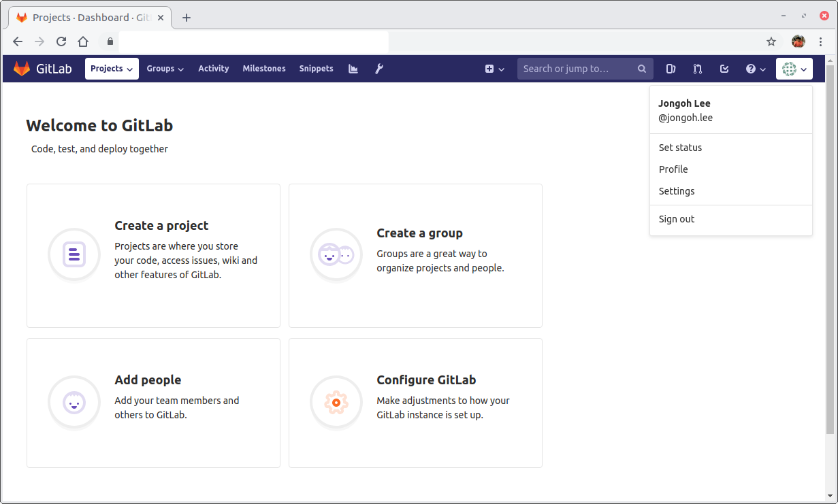Screen dimensions: 838x504
Task: Open the Merge requests icon
Action: (x=698, y=69)
